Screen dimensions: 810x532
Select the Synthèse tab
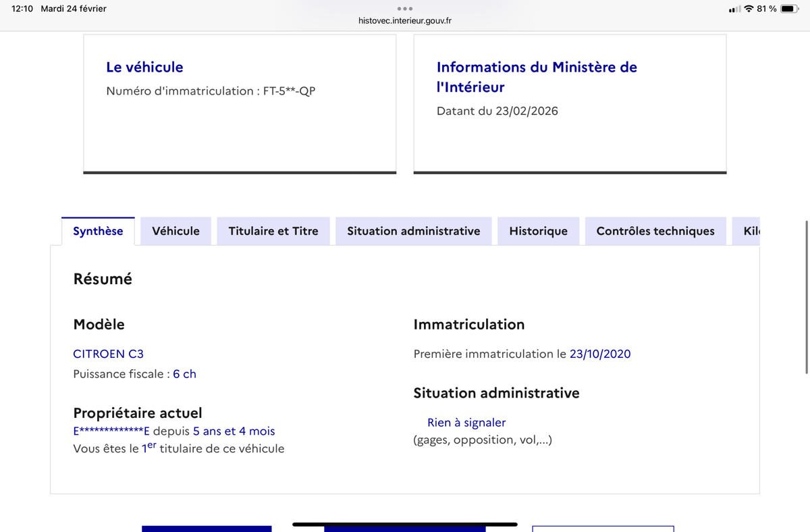[x=98, y=231]
